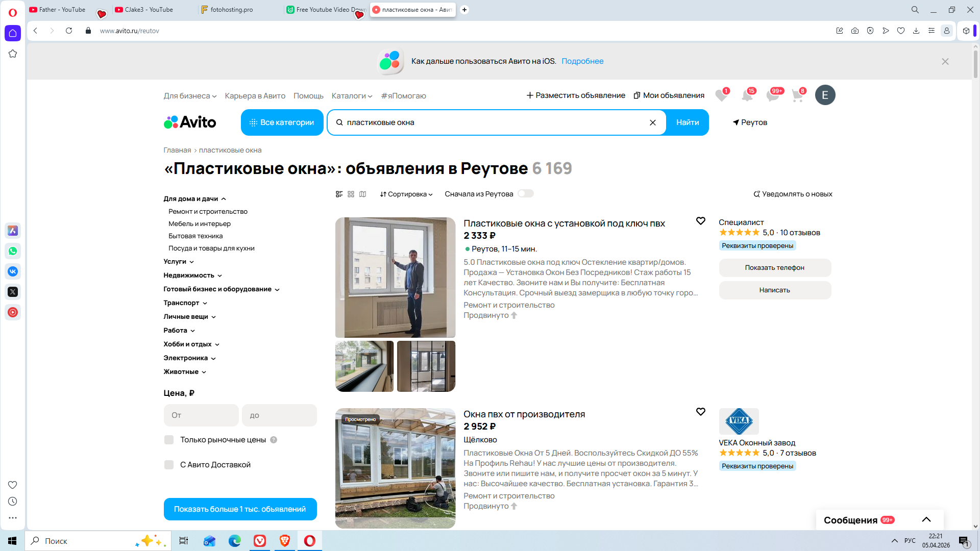Switch to CJake3 YouTube tab
This screenshot has height=551, width=980.
149,10
